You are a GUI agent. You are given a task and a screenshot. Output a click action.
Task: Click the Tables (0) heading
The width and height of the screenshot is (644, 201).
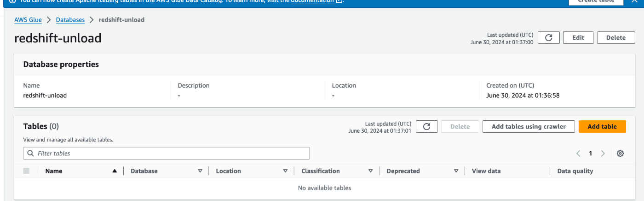coord(41,126)
